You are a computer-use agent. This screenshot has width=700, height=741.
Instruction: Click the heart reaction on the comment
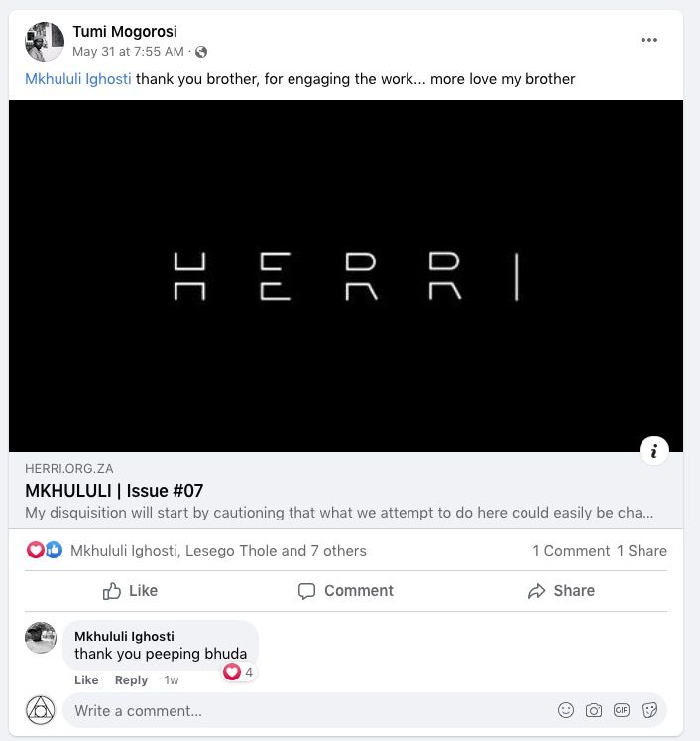[233, 672]
